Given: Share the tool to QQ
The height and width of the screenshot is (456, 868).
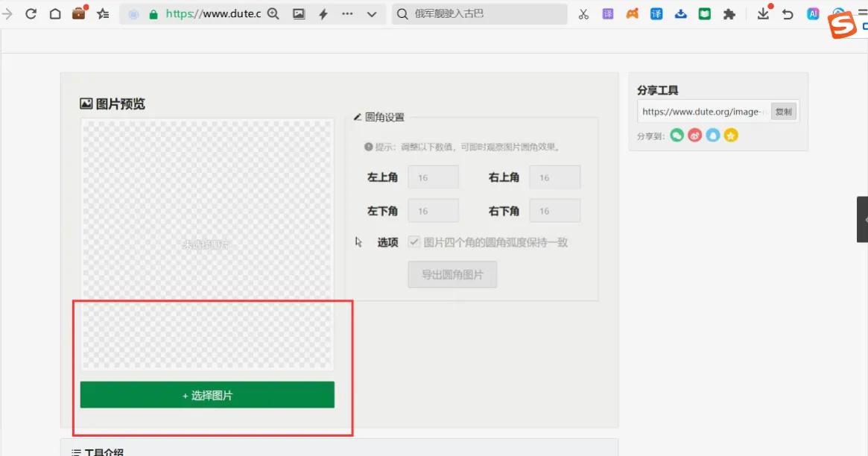Looking at the screenshot, I should pyautogui.click(x=712, y=135).
